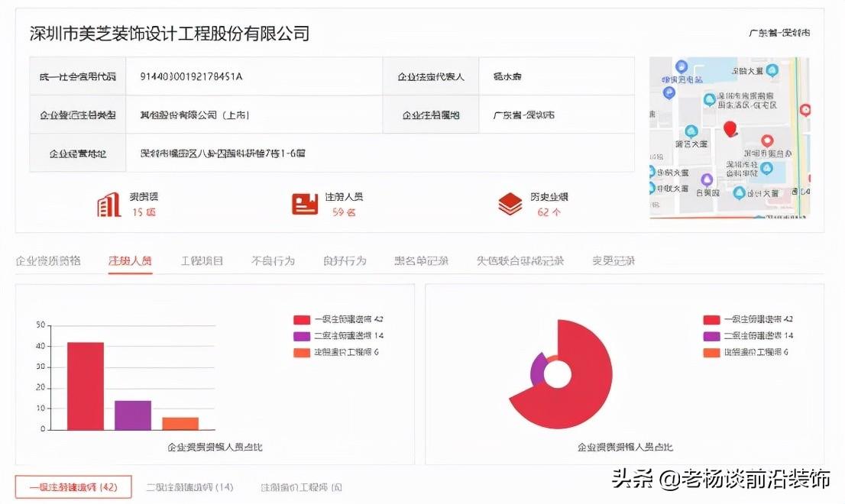View the 良好行为 tab
The width and height of the screenshot is (845, 504).
coord(345,261)
